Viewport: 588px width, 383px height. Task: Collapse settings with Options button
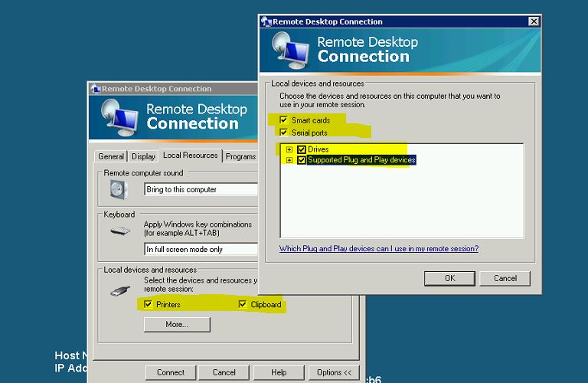point(334,372)
